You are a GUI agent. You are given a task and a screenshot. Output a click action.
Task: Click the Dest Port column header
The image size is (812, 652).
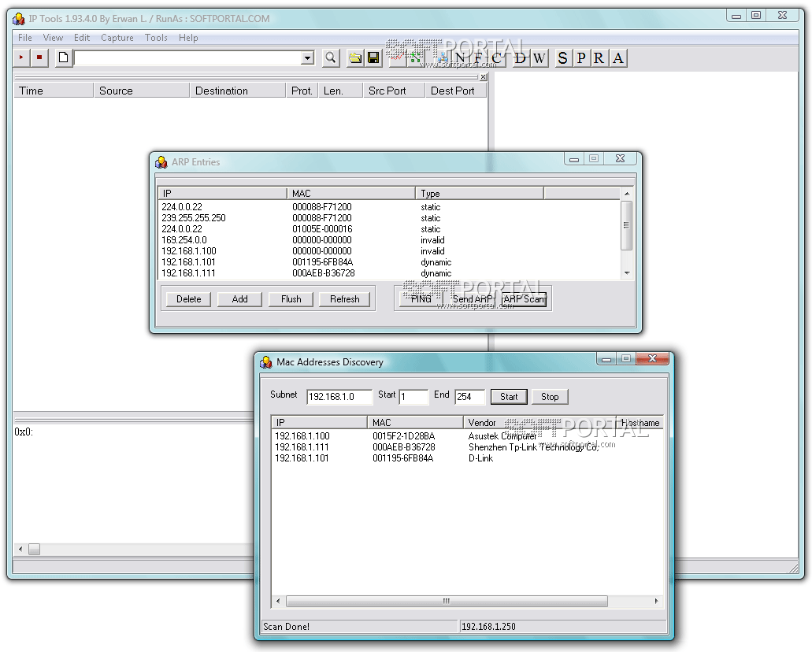tap(456, 91)
